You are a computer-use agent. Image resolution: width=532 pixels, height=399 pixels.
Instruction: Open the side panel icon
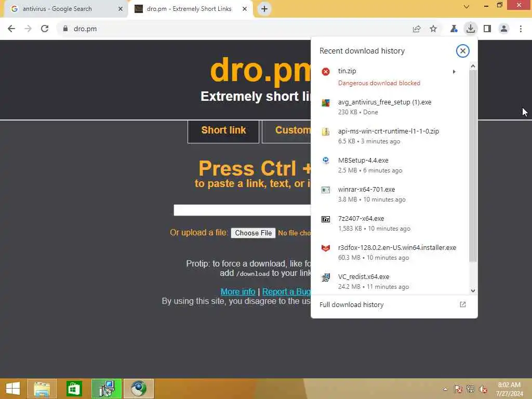tap(487, 29)
